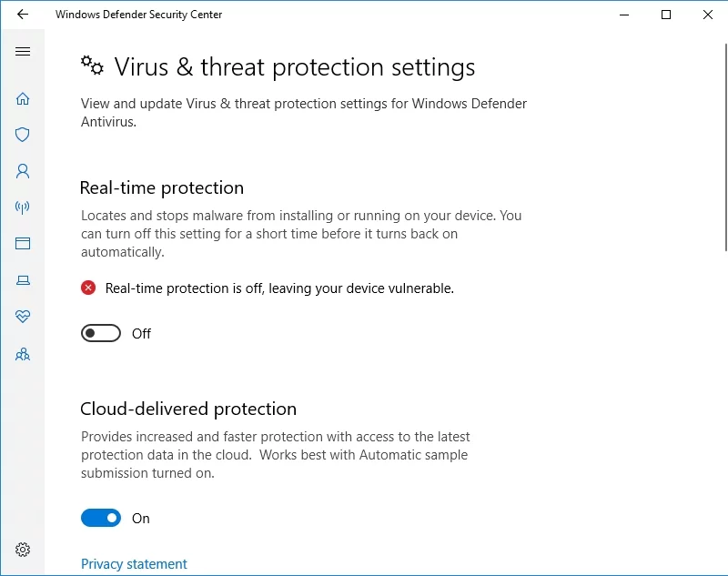The height and width of the screenshot is (576, 728).
Task: Minimize the Windows Defender Security Center window
Action: [624, 15]
